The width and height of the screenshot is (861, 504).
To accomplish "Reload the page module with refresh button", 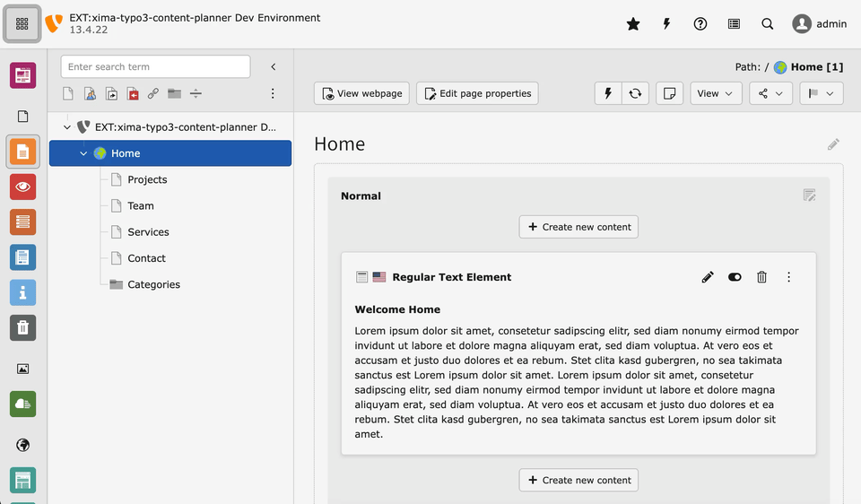I will click(635, 93).
